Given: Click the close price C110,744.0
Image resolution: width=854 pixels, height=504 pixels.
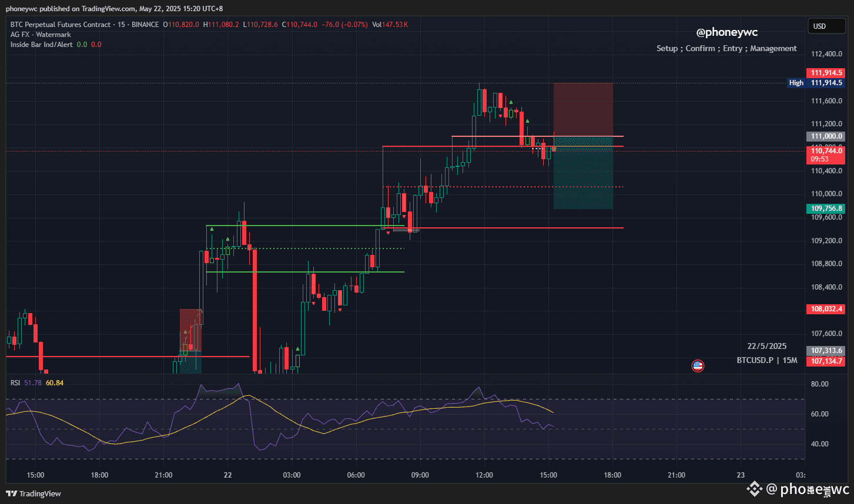Looking at the screenshot, I should click(x=300, y=25).
